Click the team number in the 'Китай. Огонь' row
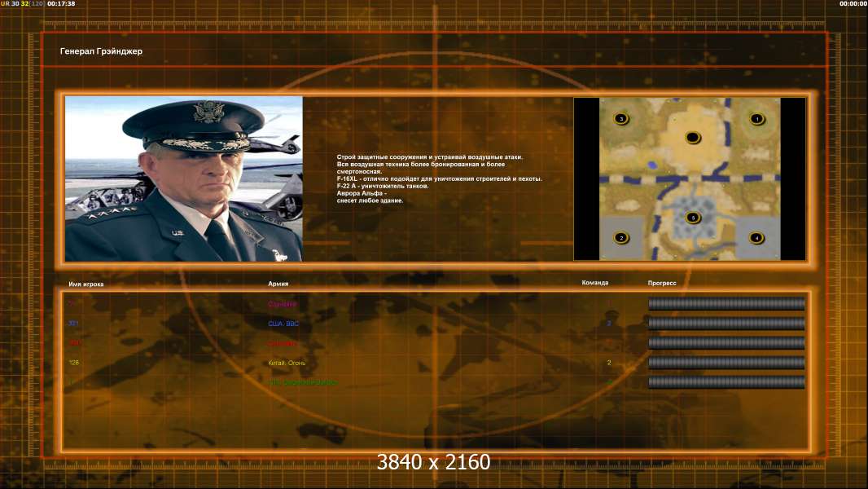This screenshot has height=489, width=868. 609,363
